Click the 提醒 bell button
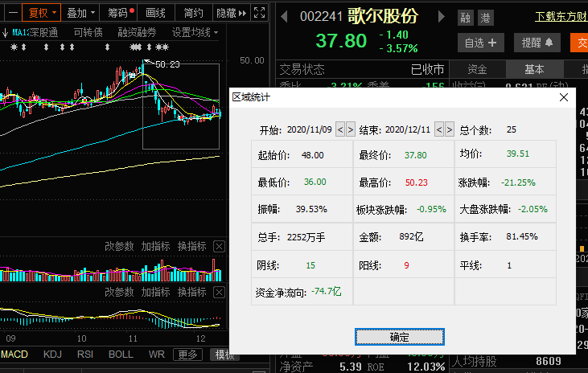Image resolution: width=588 pixels, height=373 pixels. click(x=537, y=43)
